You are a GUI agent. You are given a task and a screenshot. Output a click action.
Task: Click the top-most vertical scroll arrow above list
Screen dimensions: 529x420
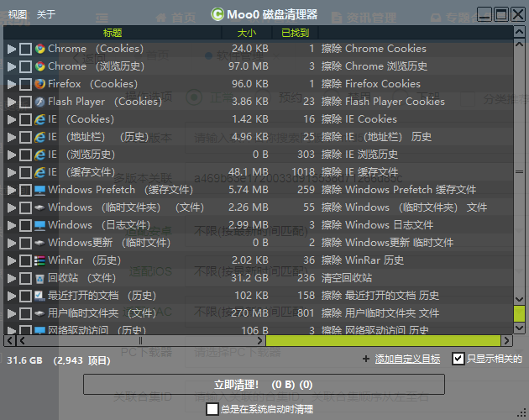pos(519,32)
